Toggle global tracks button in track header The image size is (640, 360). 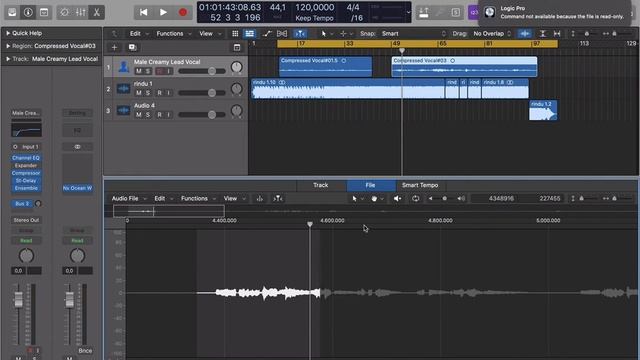237,47
